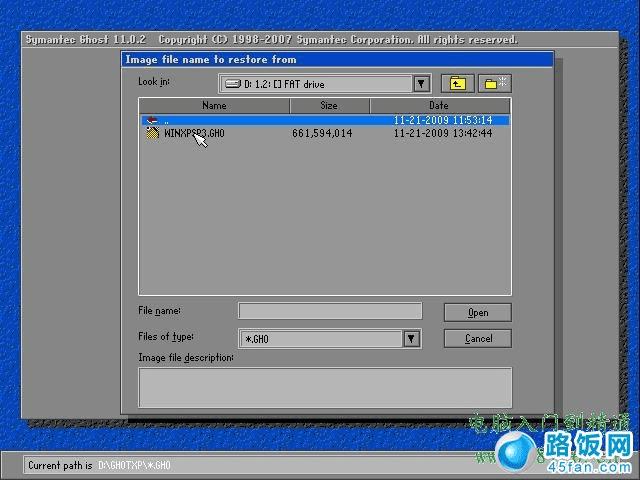The height and width of the screenshot is (480, 640).
Task: Click the Open button
Action: (478, 313)
